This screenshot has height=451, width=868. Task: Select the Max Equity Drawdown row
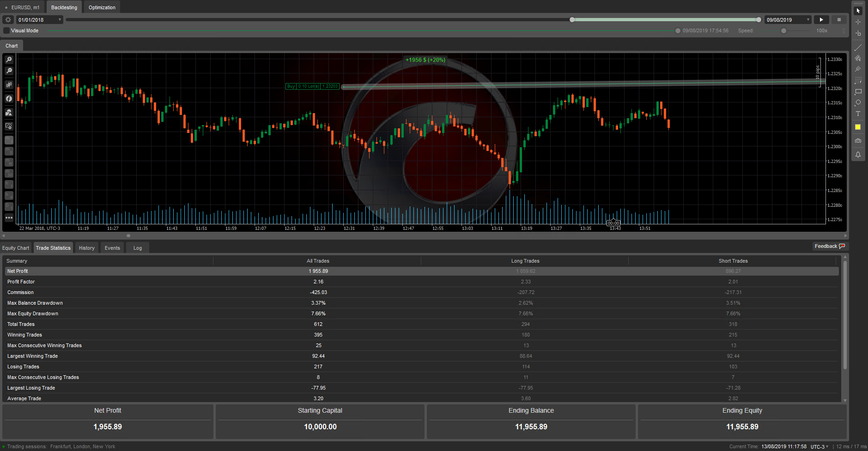[x=422, y=313]
